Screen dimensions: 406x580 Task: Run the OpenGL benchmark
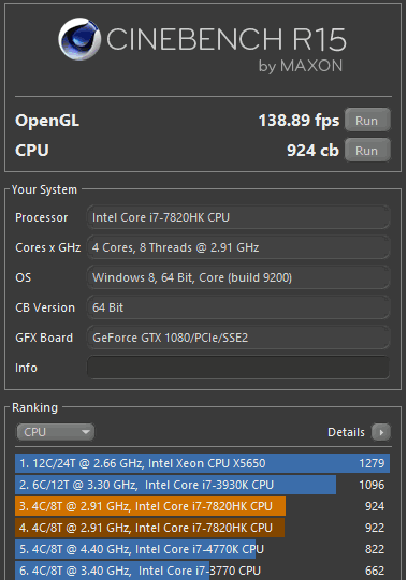pyautogui.click(x=368, y=120)
